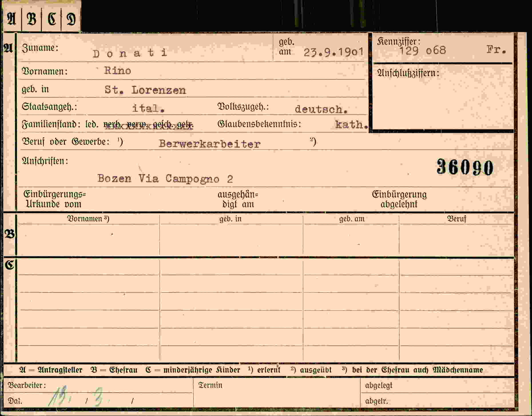This screenshot has width=532, height=416.
Task: Click the index tab letter B
Action: tap(32, 19)
